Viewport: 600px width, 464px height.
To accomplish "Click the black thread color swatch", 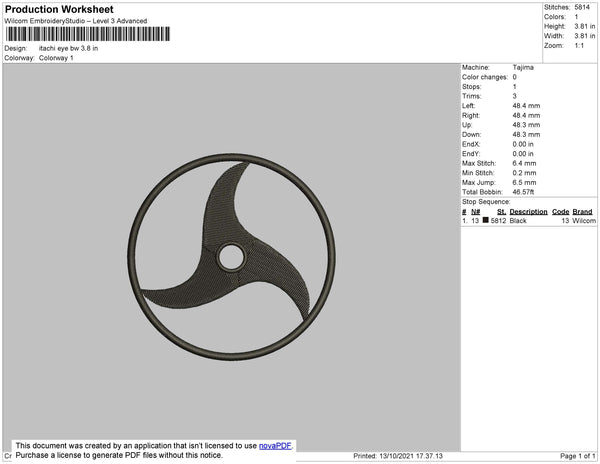I will tap(486, 220).
